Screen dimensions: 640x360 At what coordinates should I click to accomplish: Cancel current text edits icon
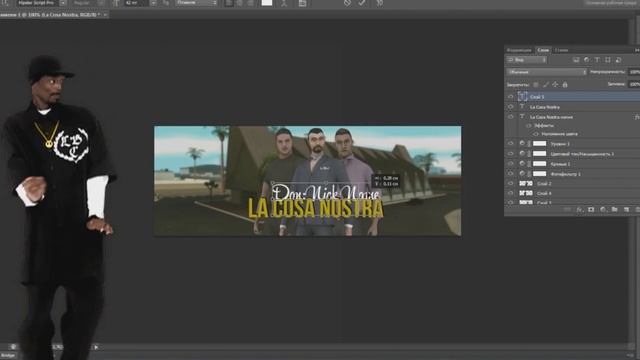pyautogui.click(x=347, y=3)
